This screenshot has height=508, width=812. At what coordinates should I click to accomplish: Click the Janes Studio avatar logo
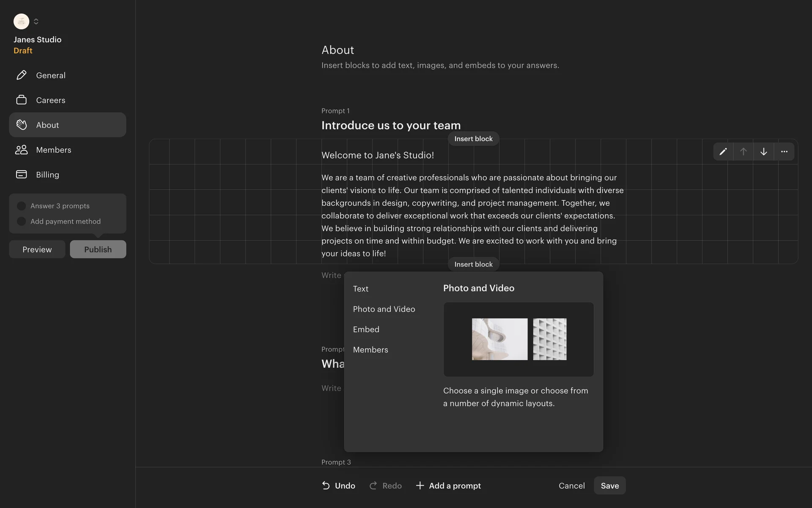pos(21,21)
